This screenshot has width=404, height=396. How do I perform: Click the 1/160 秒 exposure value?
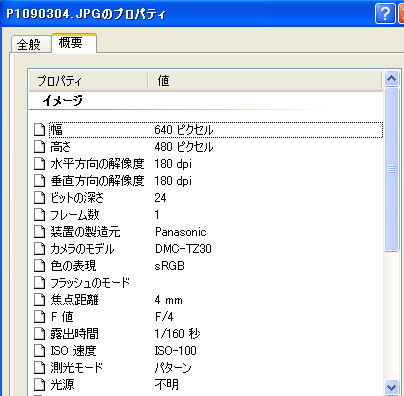[177, 334]
